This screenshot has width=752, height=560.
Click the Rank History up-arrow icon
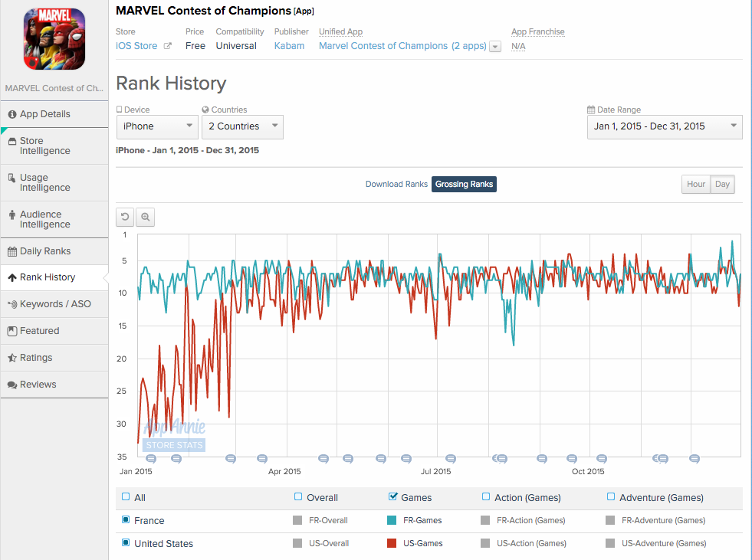click(12, 277)
